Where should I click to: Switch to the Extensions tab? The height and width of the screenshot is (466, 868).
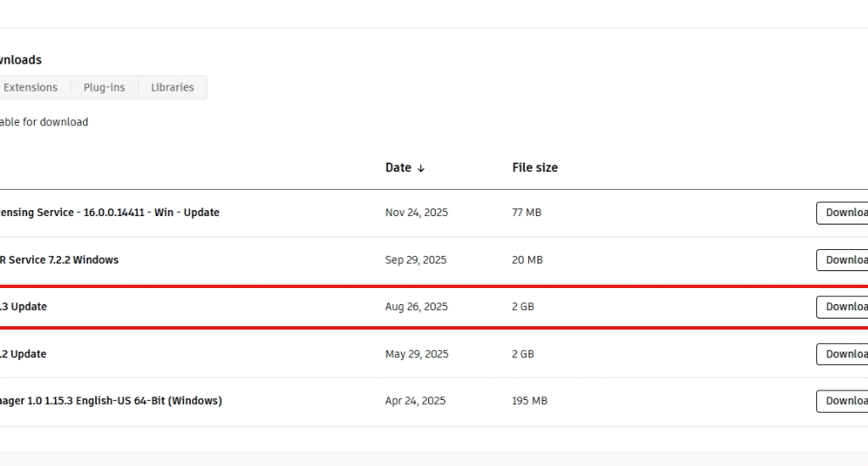point(31,87)
